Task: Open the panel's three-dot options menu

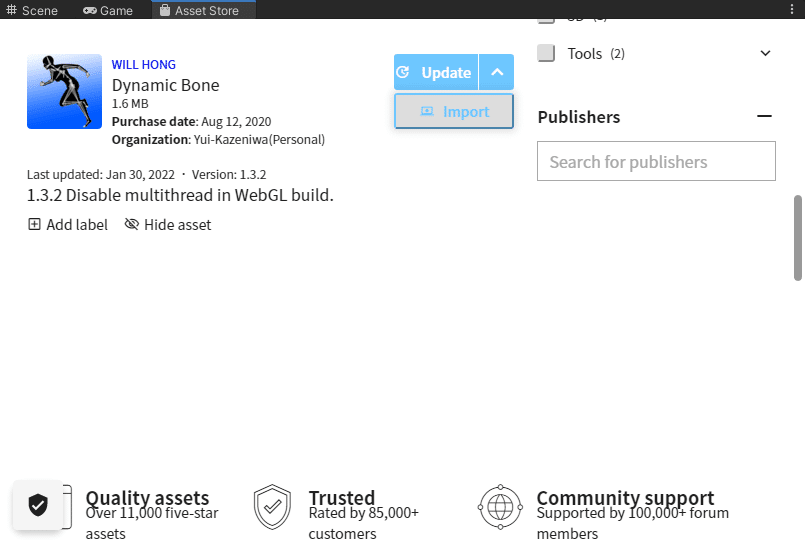Action: click(792, 10)
